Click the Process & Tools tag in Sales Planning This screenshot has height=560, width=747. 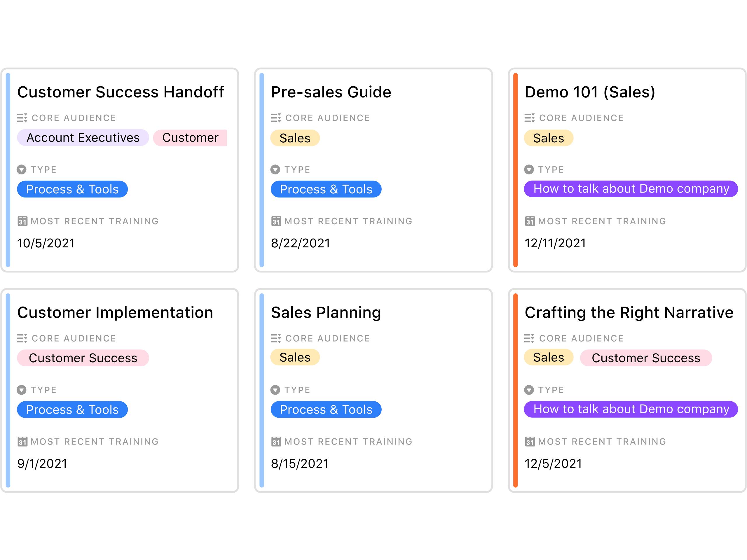(326, 409)
